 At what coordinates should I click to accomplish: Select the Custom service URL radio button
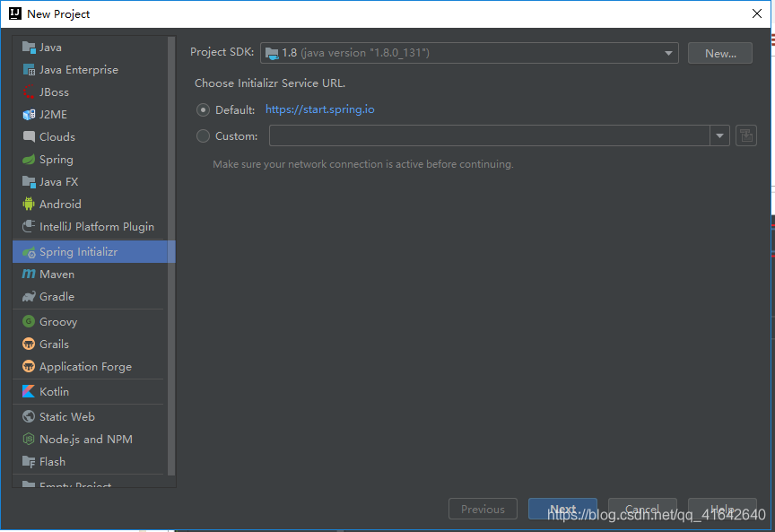[x=203, y=136]
